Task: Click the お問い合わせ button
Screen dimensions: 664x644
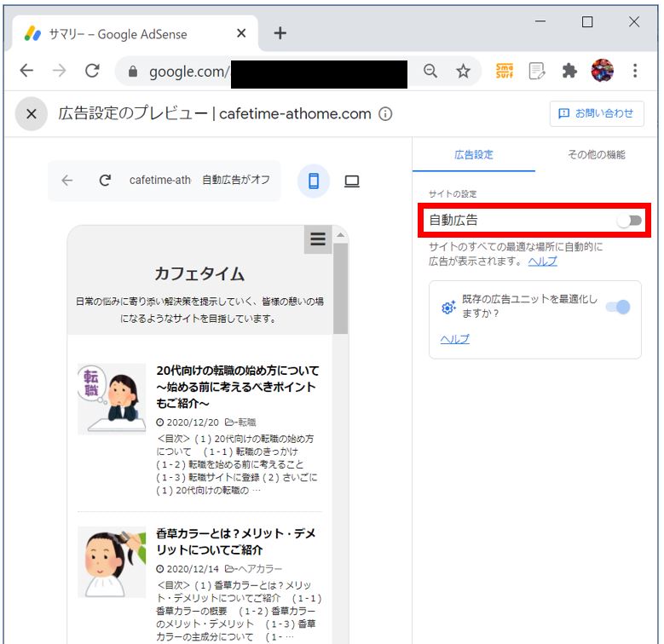Action: [x=596, y=113]
